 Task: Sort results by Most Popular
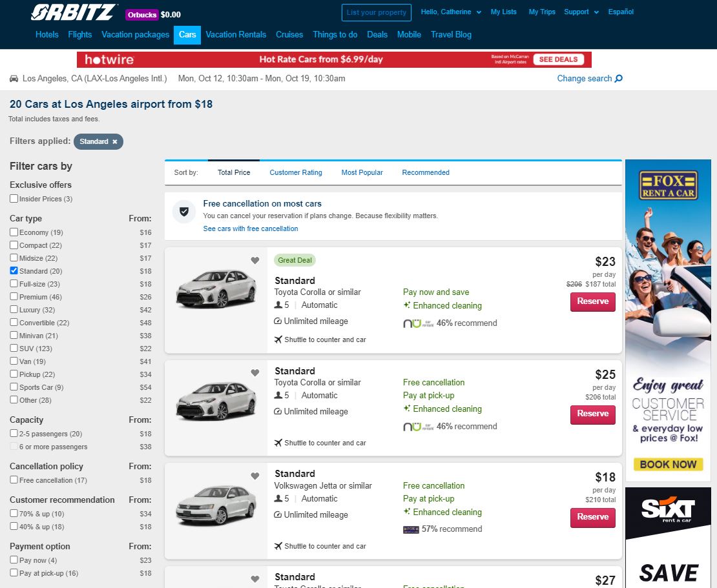click(x=362, y=173)
